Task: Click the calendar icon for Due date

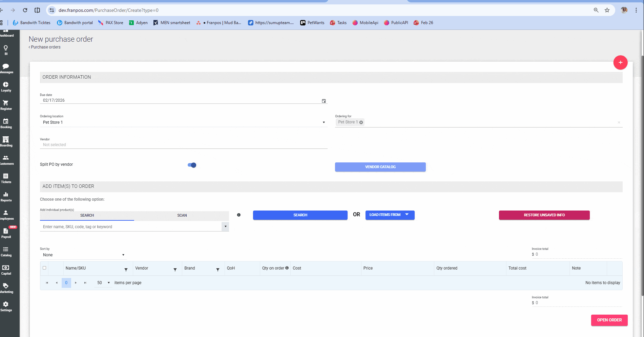Action: tap(324, 101)
